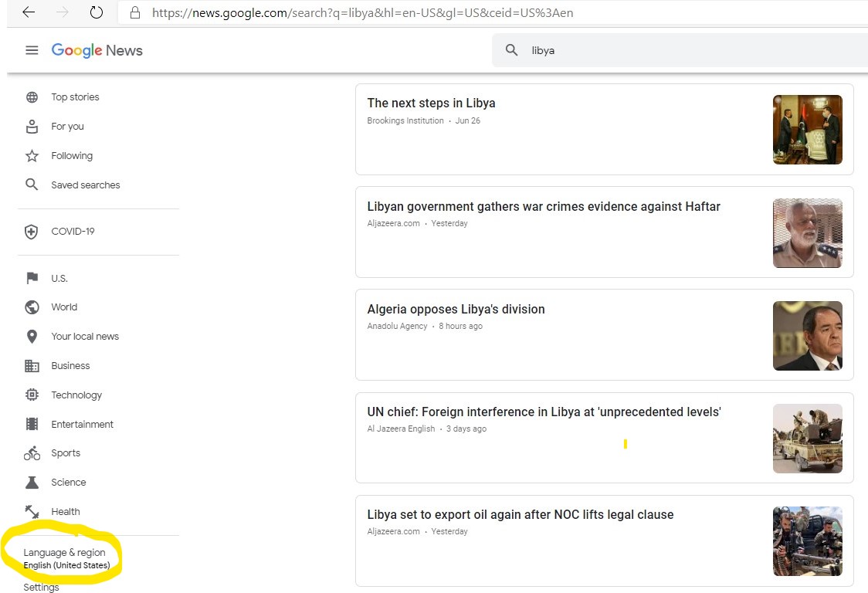
Task: Open Settings at the sidebar bottom
Action: pyautogui.click(x=41, y=587)
